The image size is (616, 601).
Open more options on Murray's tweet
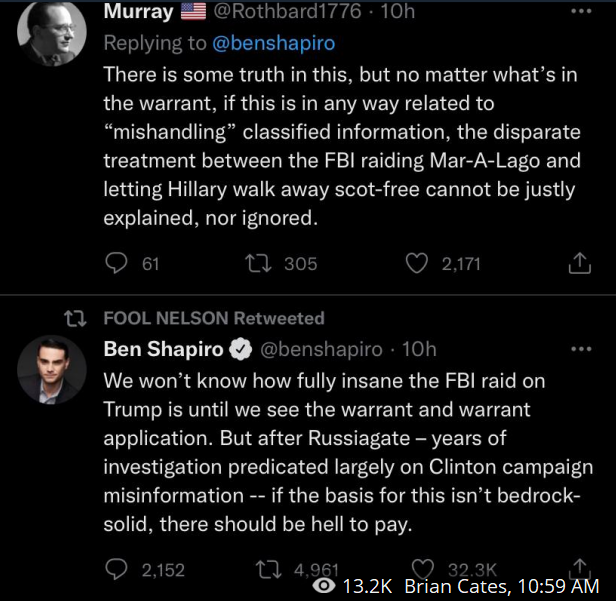click(580, 13)
